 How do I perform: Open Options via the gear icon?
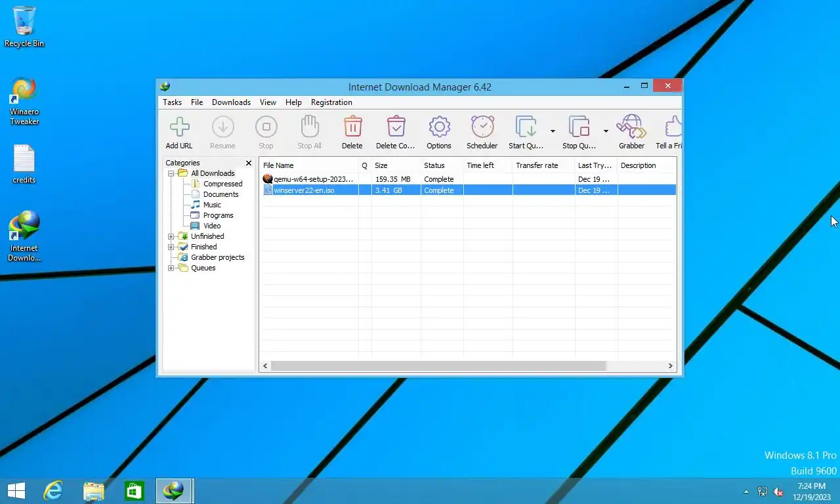click(x=439, y=127)
